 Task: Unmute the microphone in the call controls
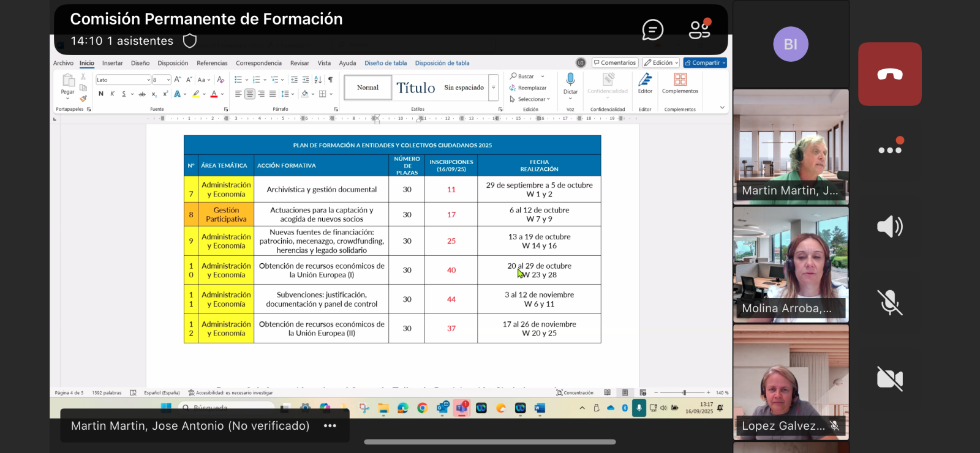point(889,302)
